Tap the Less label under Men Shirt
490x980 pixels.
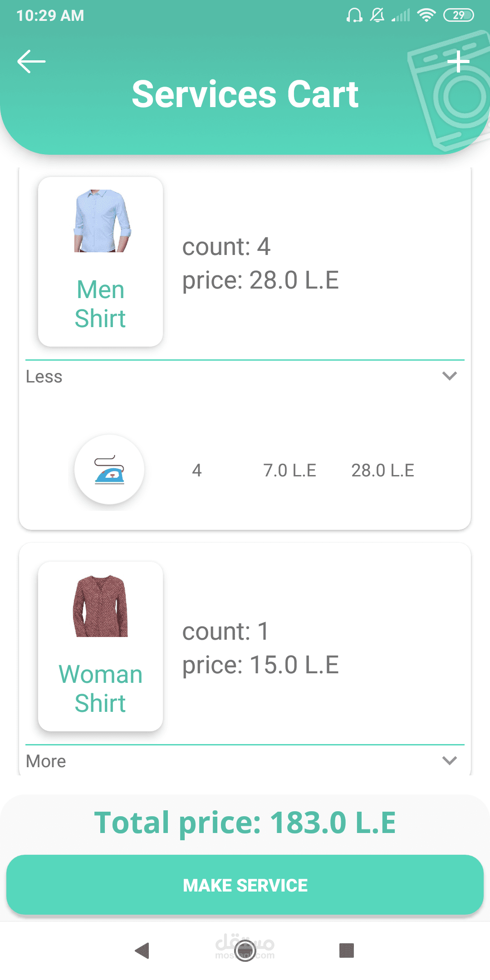point(44,377)
